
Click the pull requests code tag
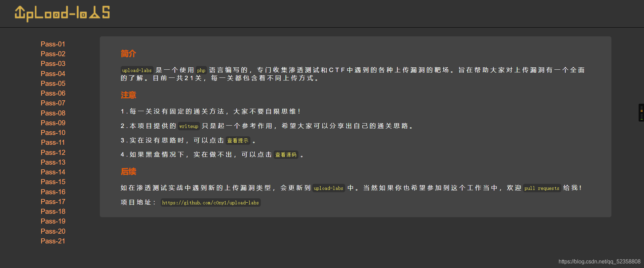click(542, 188)
